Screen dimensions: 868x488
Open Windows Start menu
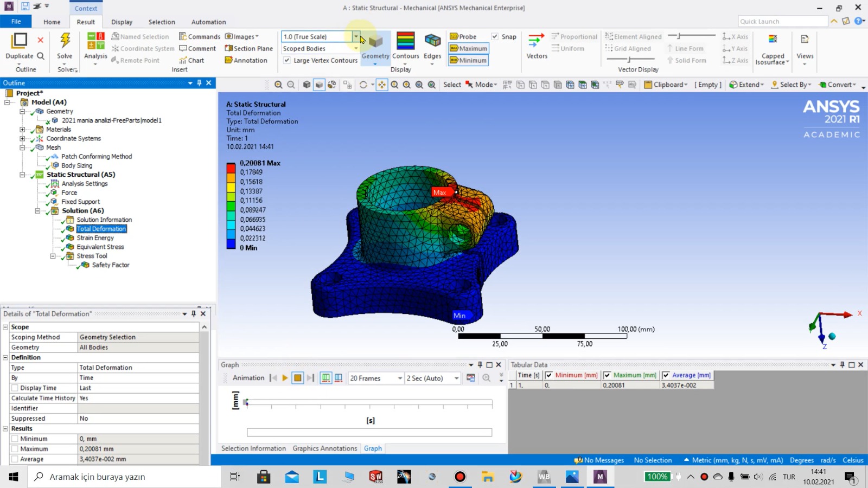[x=14, y=477]
